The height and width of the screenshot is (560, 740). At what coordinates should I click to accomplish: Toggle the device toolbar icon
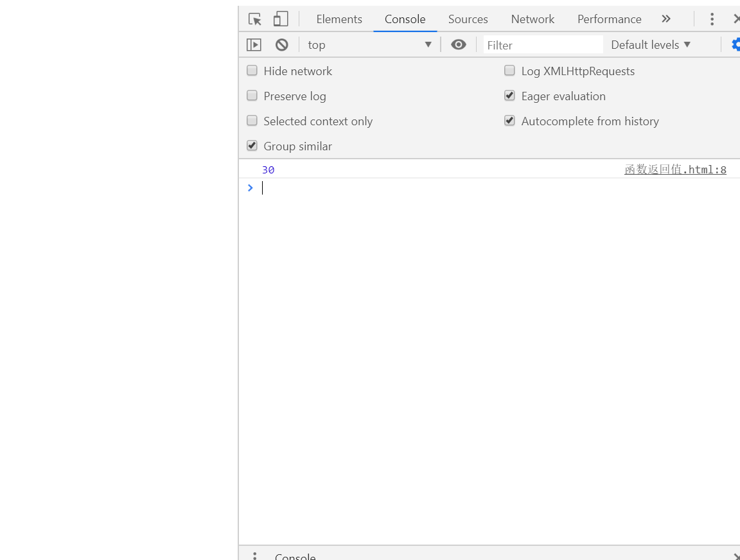[281, 19]
